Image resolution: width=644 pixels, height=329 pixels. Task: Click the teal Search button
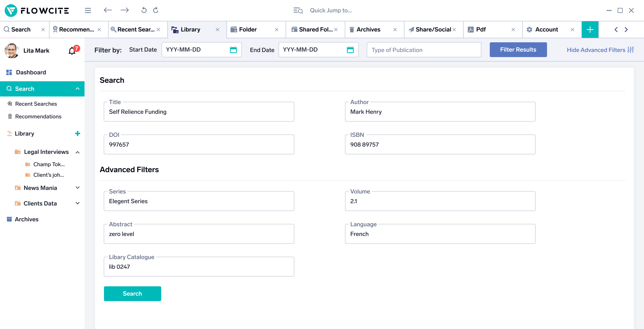pos(132,294)
